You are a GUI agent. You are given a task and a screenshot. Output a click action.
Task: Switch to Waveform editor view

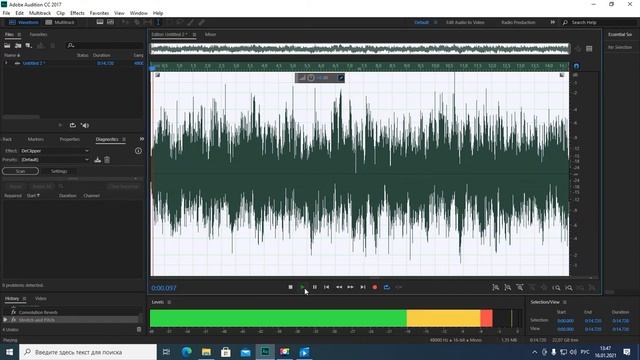point(24,22)
